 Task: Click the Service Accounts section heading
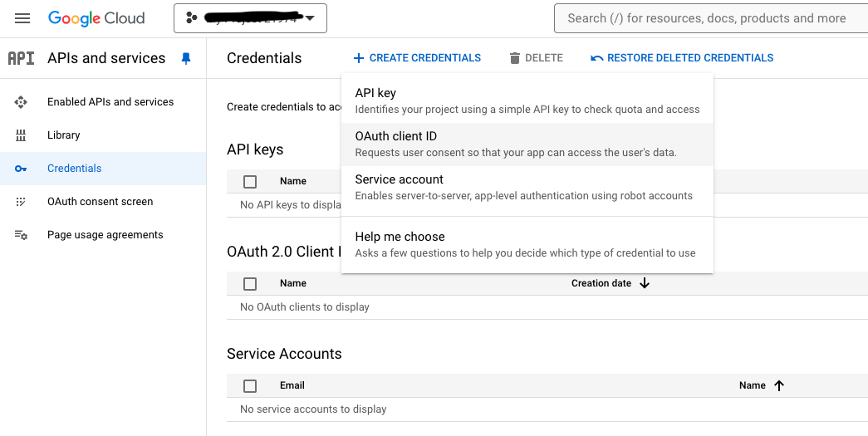pos(284,354)
